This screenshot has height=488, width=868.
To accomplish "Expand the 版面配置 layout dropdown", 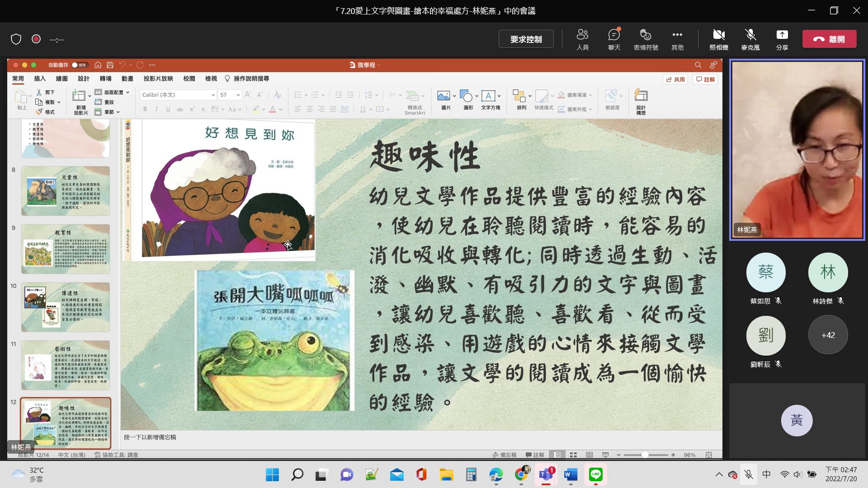I will click(127, 92).
